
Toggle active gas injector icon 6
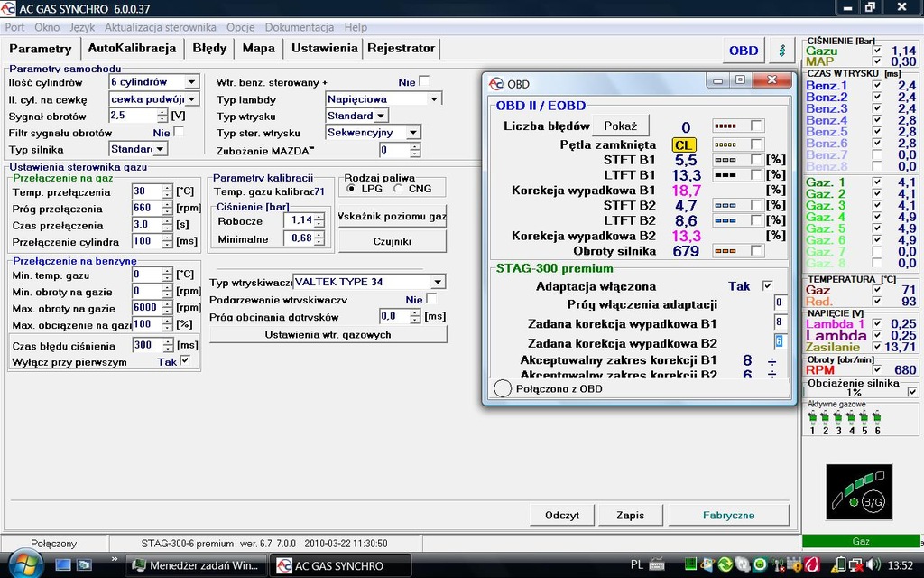[x=877, y=419]
